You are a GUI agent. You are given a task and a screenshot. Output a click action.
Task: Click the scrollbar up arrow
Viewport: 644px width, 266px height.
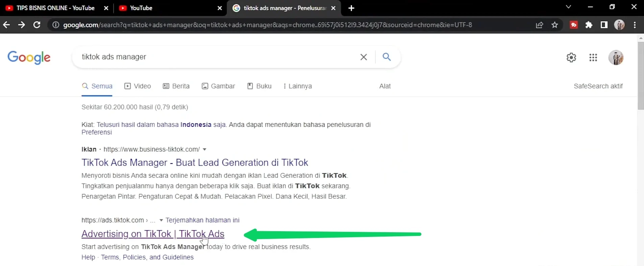click(641, 38)
